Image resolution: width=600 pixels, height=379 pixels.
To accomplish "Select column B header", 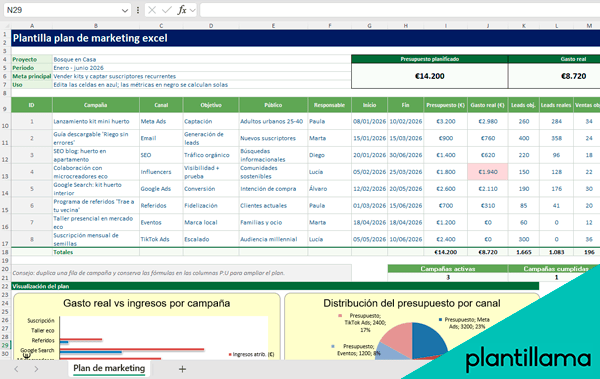I will click(x=96, y=26).
